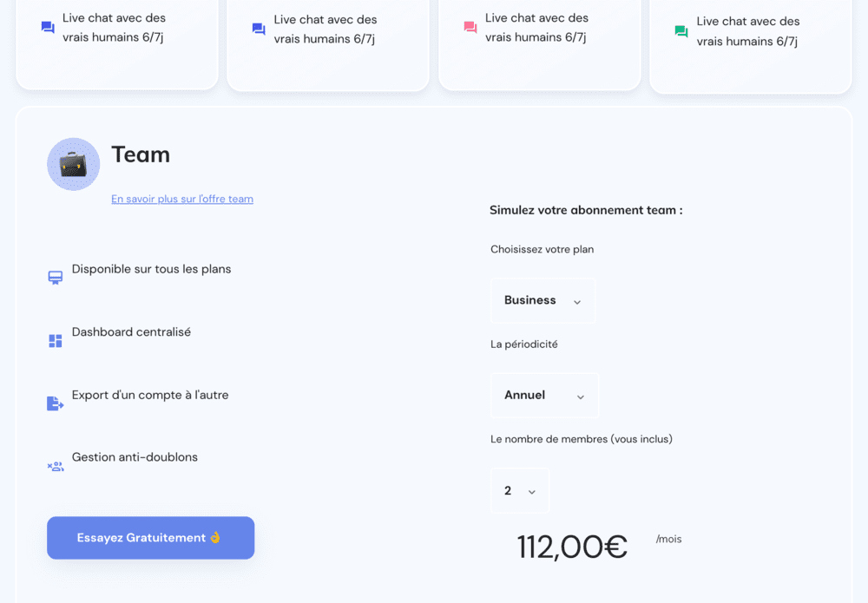868x603 pixels.
Task: Click the "Le nombre de membres" label
Action: pos(581,439)
